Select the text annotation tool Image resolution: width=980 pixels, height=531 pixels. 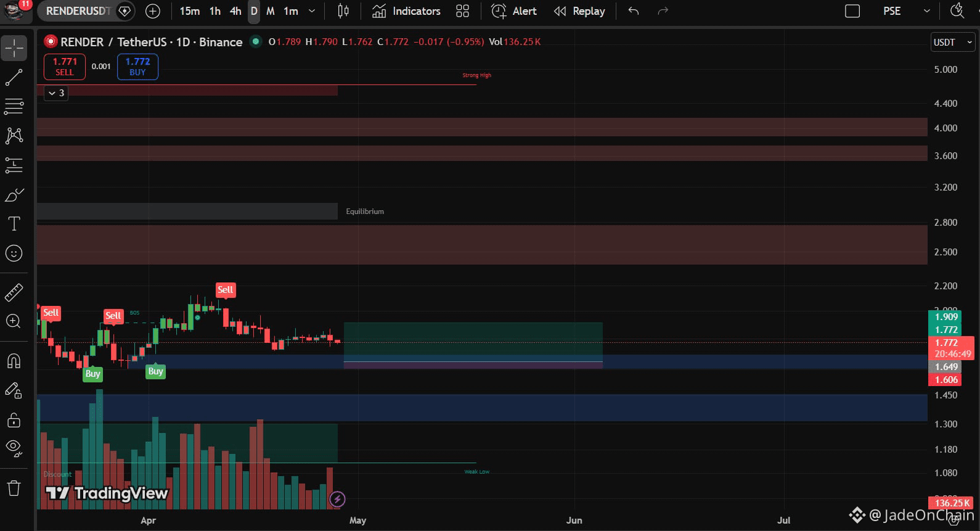pos(14,224)
